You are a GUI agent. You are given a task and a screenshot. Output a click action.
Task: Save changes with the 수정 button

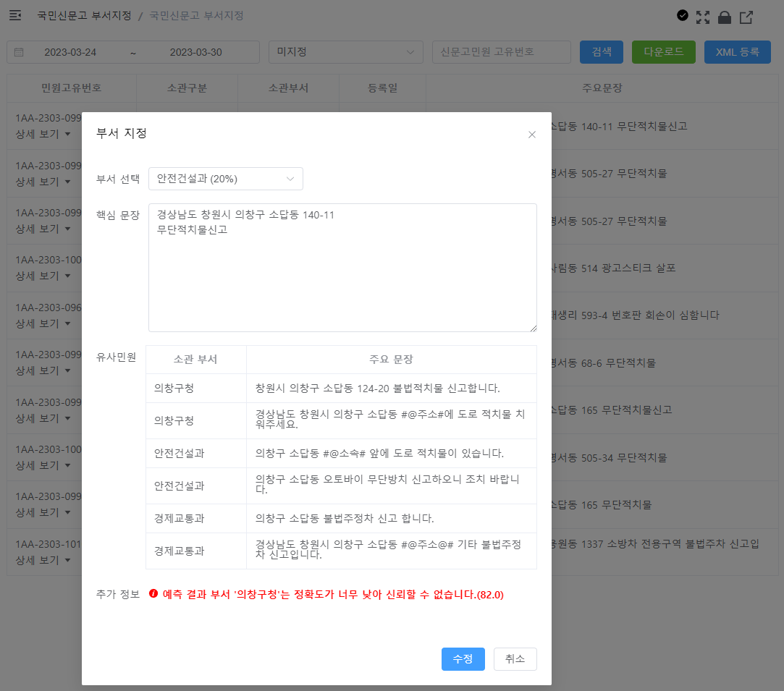click(463, 659)
